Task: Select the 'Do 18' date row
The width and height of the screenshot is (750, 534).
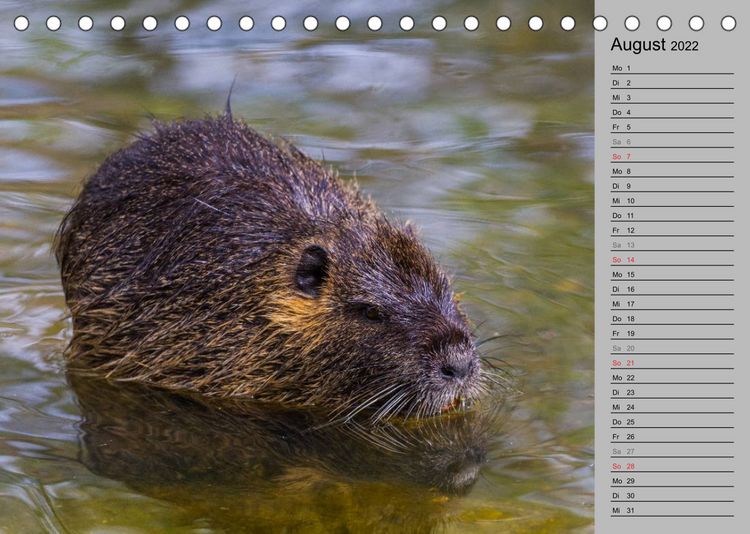Action: (672, 319)
